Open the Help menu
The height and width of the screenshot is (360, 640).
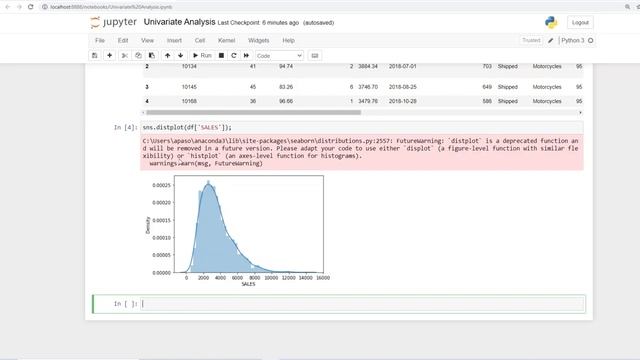pos(289,40)
